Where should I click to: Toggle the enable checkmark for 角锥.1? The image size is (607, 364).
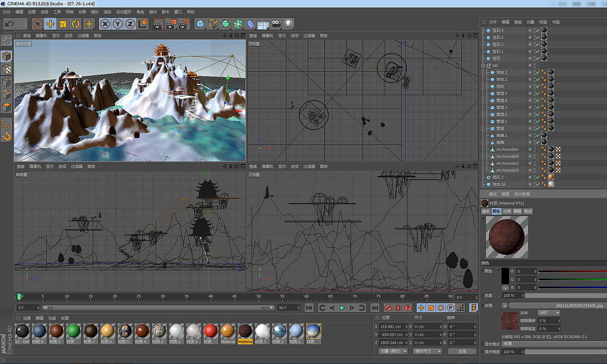coord(538,135)
